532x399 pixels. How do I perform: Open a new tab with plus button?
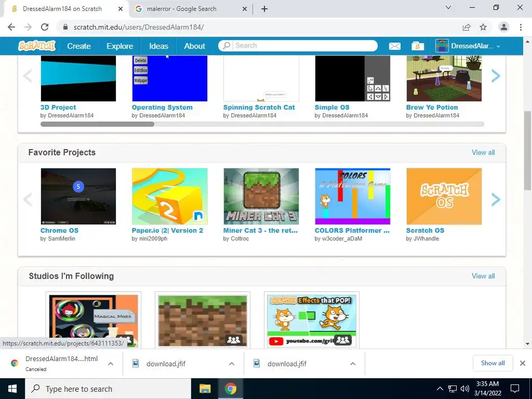tap(264, 9)
